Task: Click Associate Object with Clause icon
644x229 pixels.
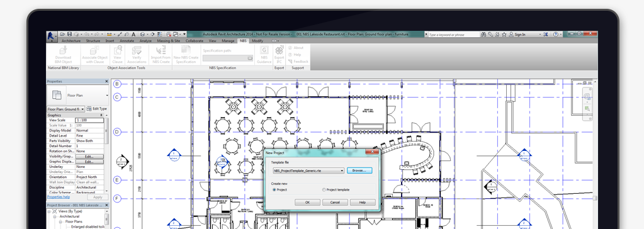Action: 95,50
